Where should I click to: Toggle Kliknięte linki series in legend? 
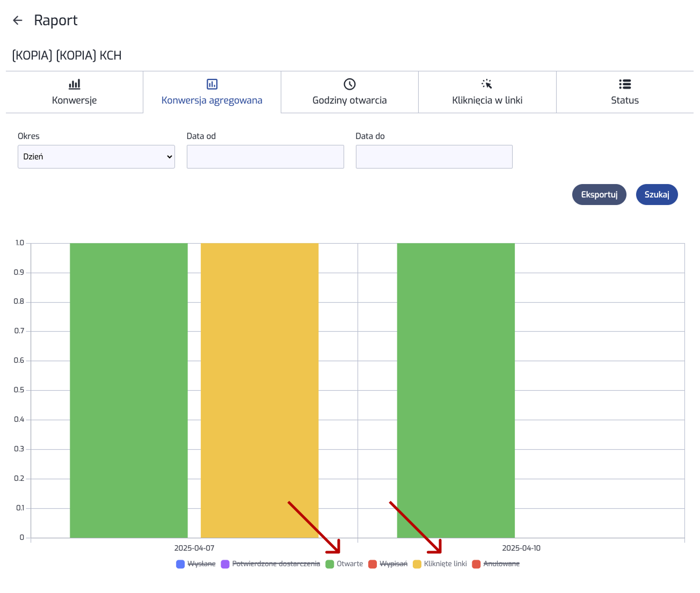pos(440,564)
